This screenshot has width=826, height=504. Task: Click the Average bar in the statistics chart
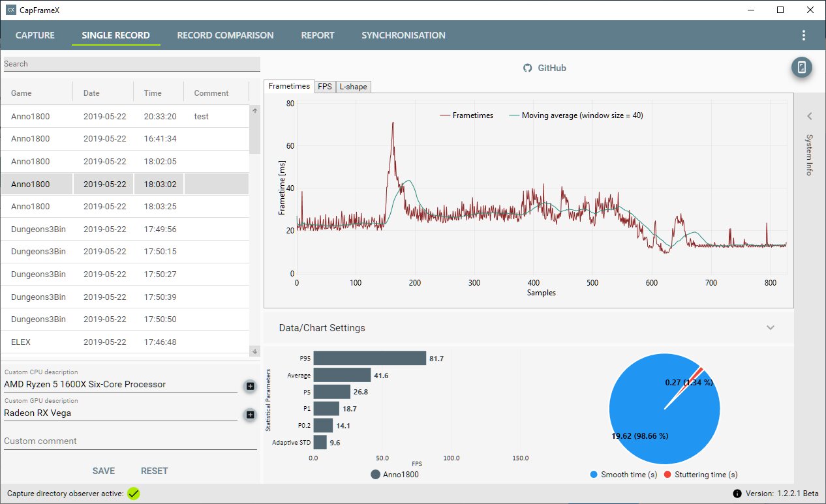pyautogui.click(x=342, y=376)
